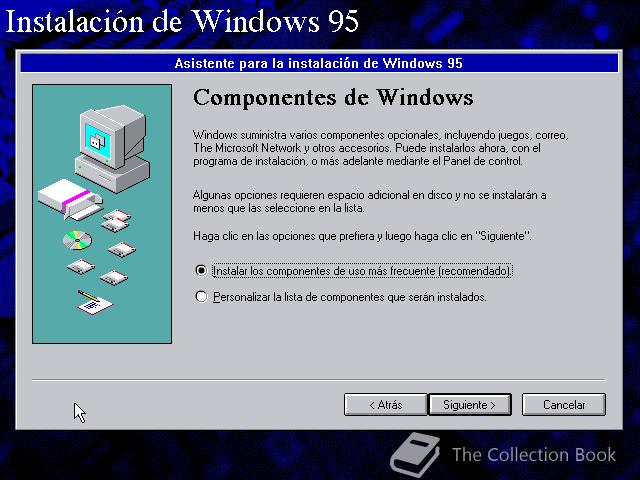Click the open software box illustration
Screen dimensions: 640x480
click(70, 198)
